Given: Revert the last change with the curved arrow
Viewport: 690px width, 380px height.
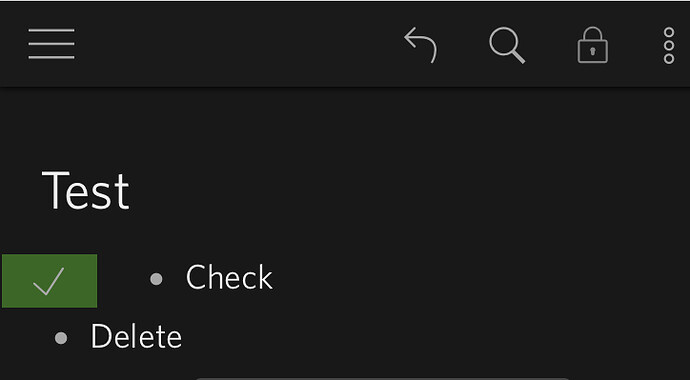Looking at the screenshot, I should tap(421, 45).
